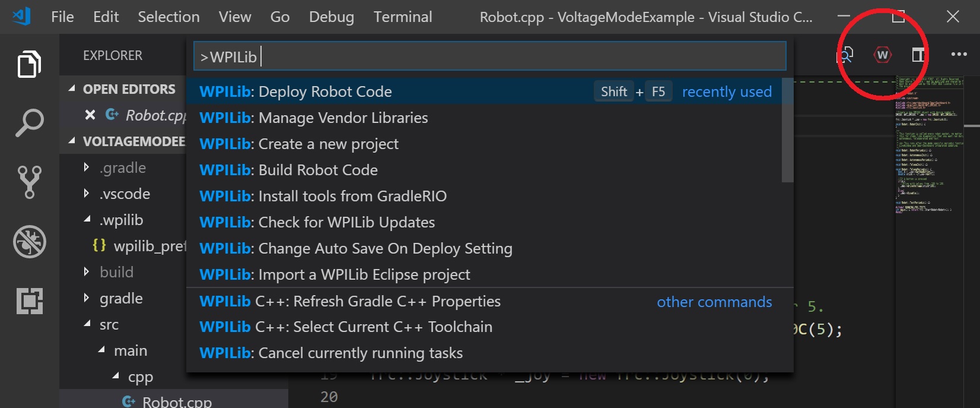The height and width of the screenshot is (408, 980).
Task: Open the Explorer view in activity bar
Action: pyautogui.click(x=29, y=64)
